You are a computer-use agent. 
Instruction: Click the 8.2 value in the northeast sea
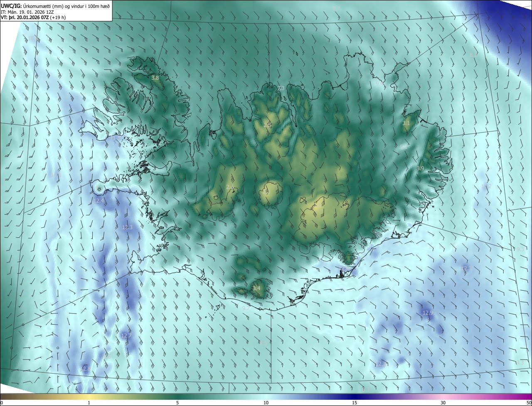point(473,55)
